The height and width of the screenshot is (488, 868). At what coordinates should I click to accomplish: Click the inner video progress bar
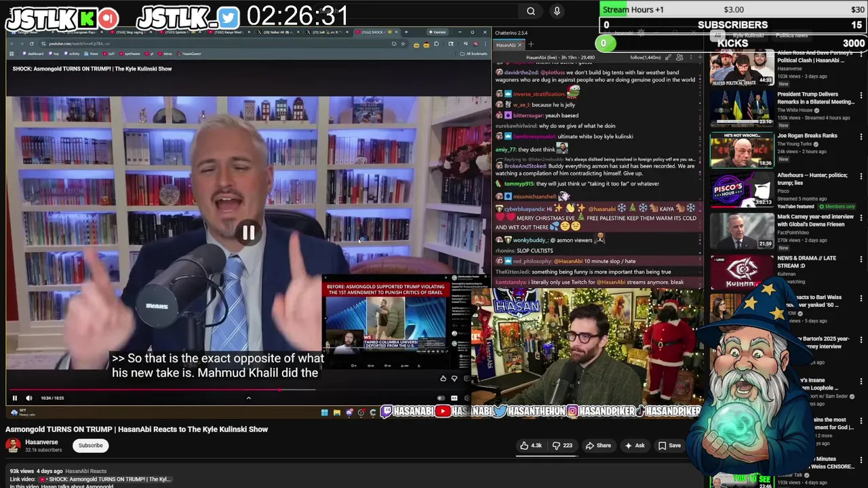coord(237,390)
